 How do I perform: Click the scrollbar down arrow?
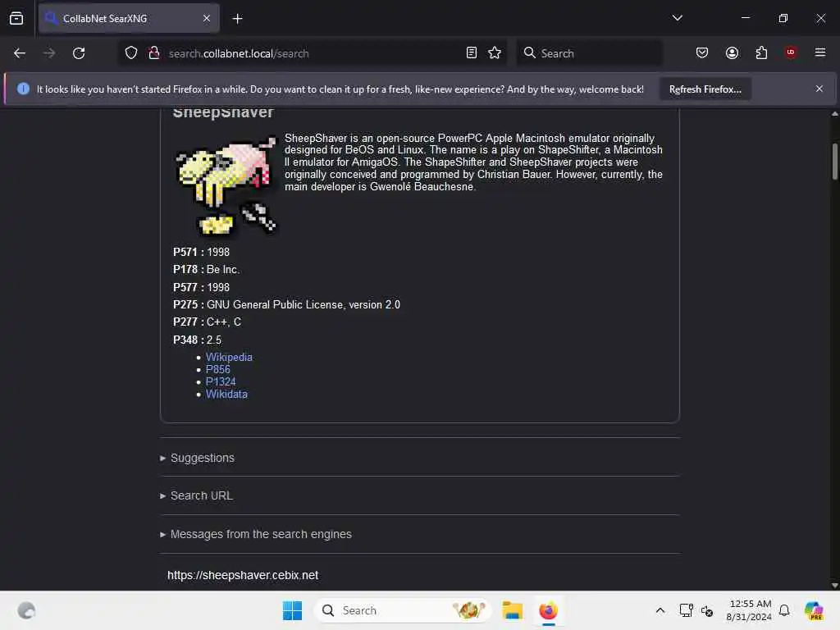(834, 586)
